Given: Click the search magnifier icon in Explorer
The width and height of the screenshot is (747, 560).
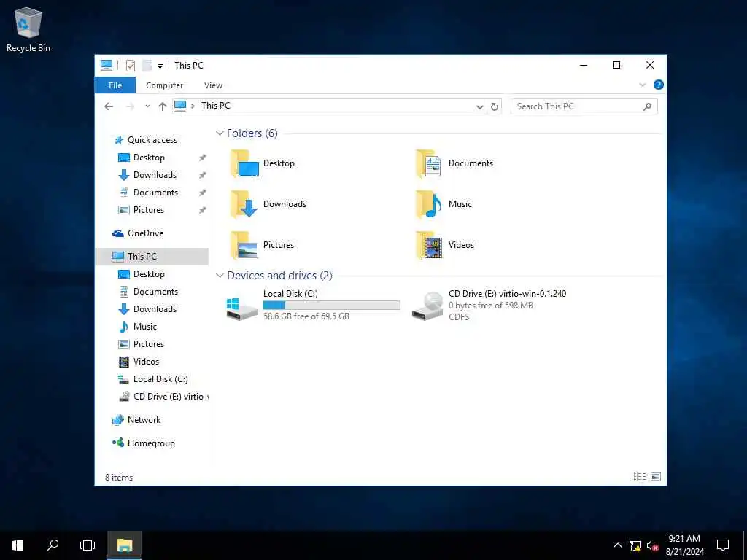Looking at the screenshot, I should pyautogui.click(x=647, y=106).
